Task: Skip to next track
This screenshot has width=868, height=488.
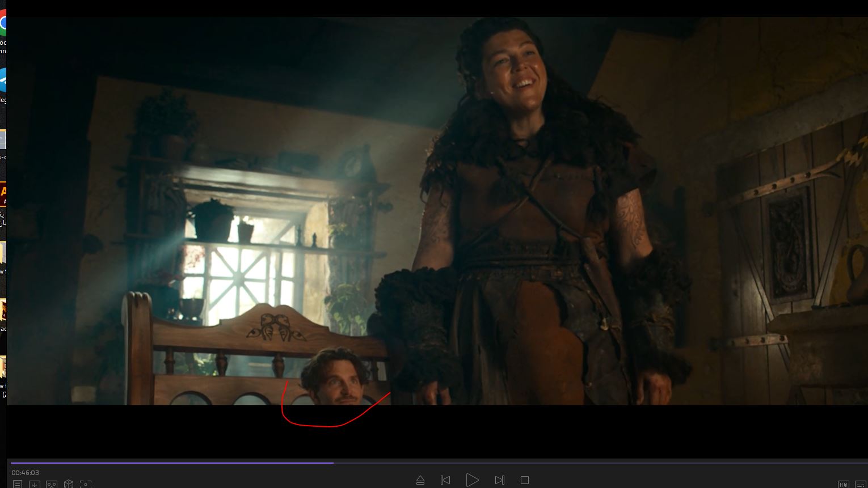Action: (499, 480)
